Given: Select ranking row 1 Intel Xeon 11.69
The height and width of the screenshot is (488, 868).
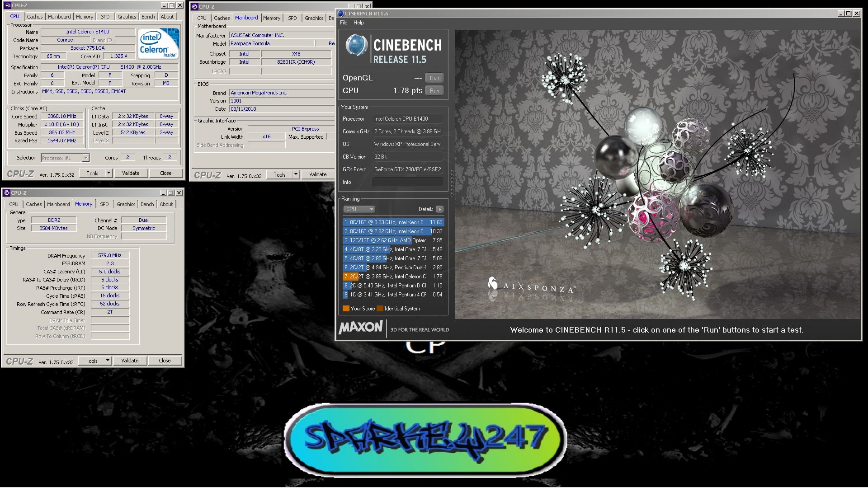Looking at the screenshot, I should click(393, 222).
